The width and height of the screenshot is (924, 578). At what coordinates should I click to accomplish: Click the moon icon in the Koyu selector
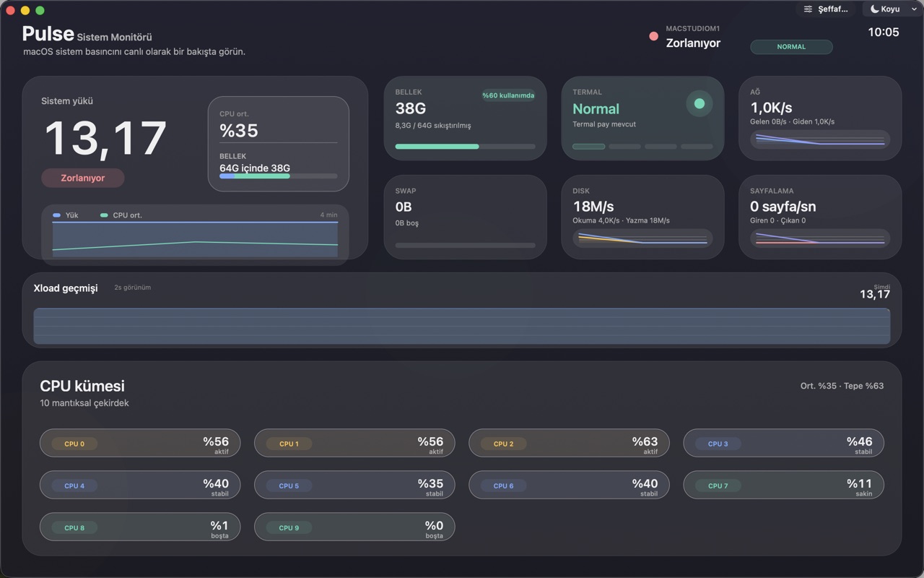[874, 9]
